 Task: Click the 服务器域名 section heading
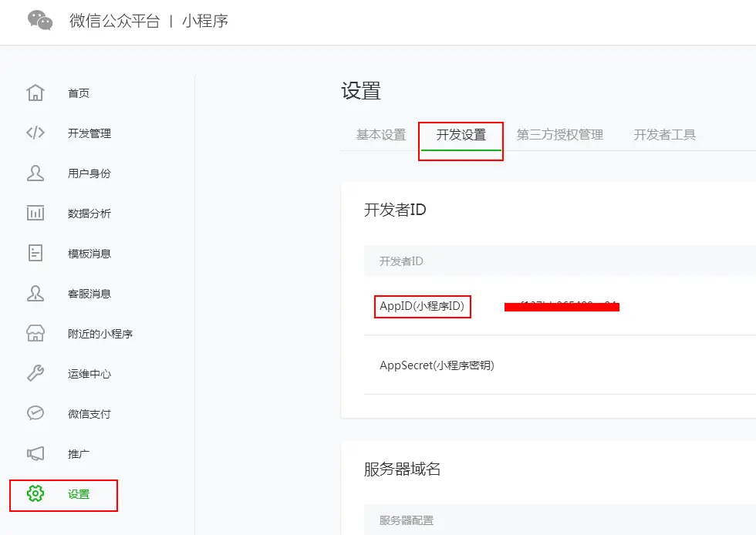(402, 469)
